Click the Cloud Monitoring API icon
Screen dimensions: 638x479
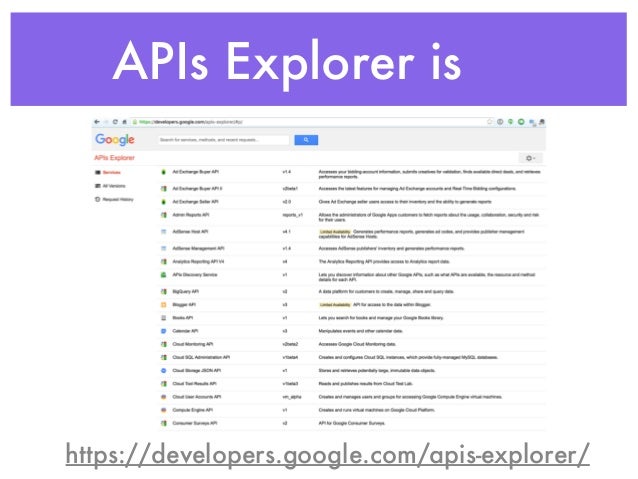164,344
